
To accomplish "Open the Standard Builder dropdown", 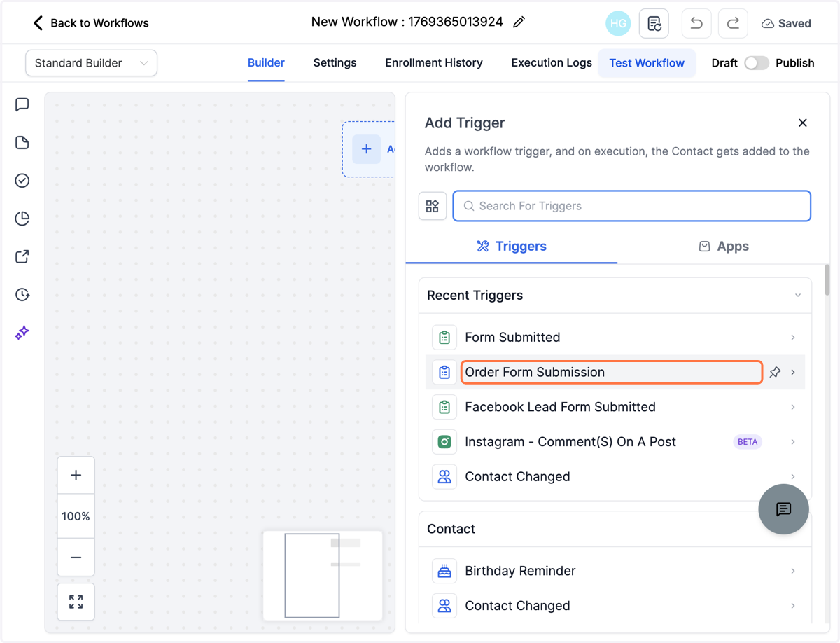I will (91, 63).
